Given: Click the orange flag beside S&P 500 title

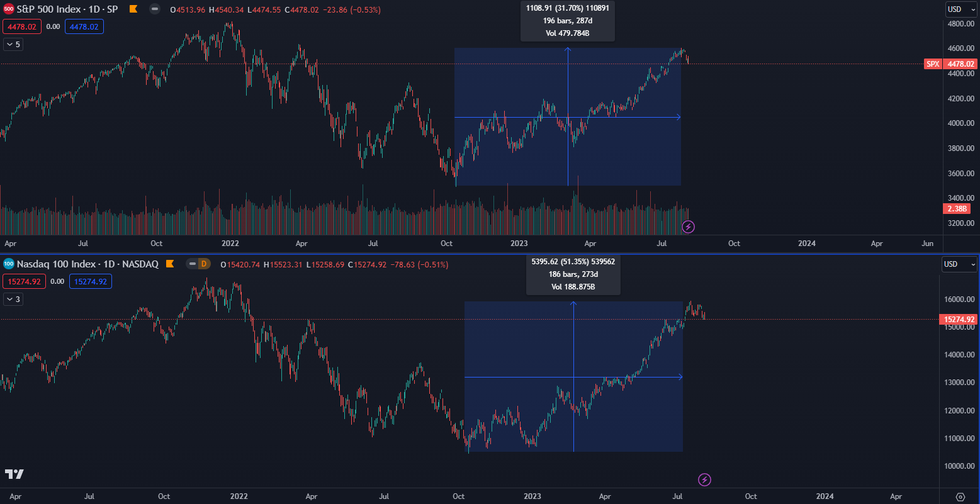Looking at the screenshot, I should pyautogui.click(x=133, y=9).
